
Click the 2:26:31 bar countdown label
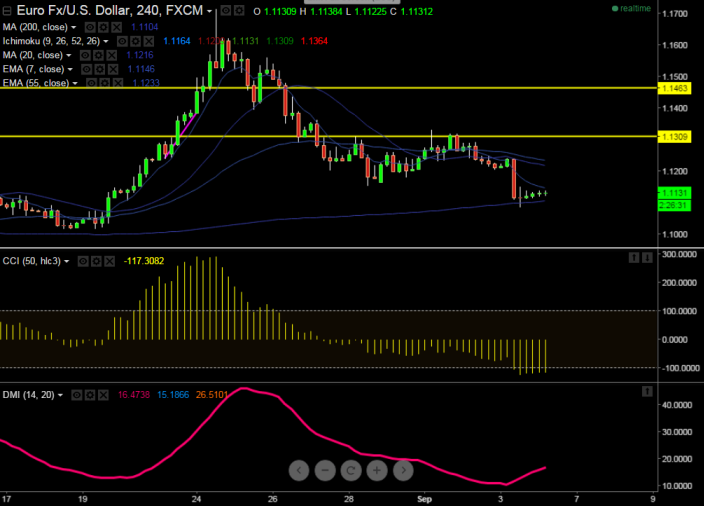point(674,206)
